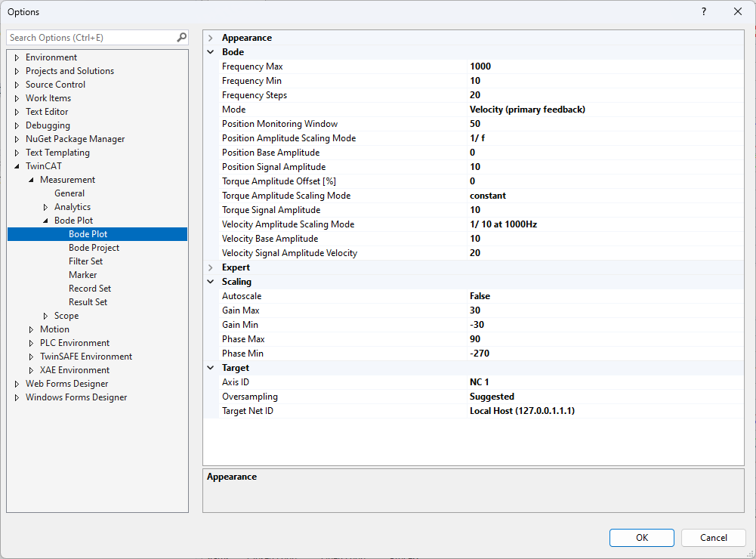Expand the TwinSAFE Environment node

coord(31,357)
